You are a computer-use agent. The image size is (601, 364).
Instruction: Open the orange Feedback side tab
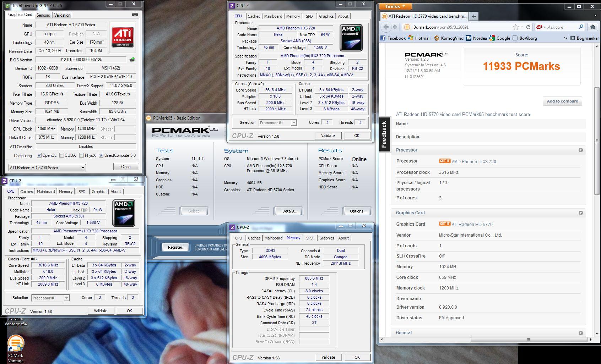[384, 134]
